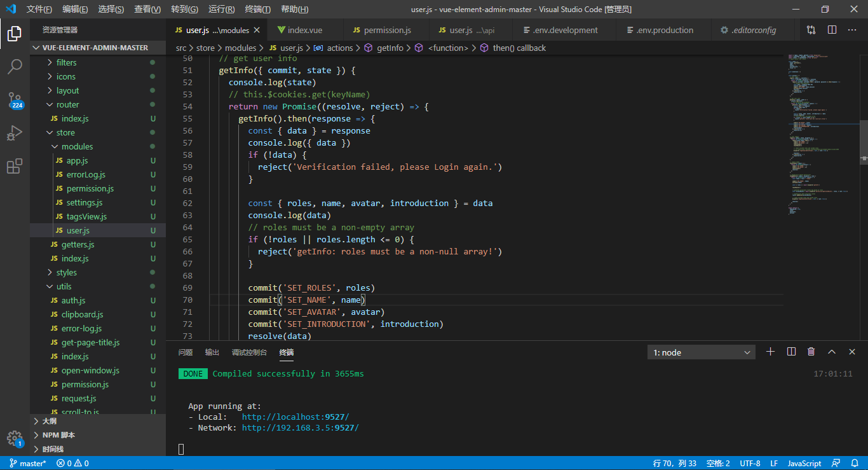The image size is (868, 470).
Task: Create a new terminal with plus icon
Action: pos(771,352)
